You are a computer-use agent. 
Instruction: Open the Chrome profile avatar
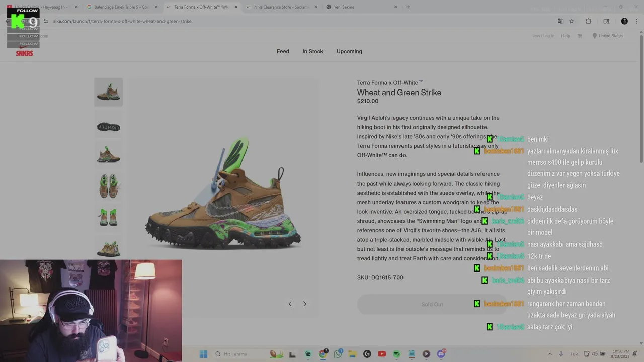(624, 21)
